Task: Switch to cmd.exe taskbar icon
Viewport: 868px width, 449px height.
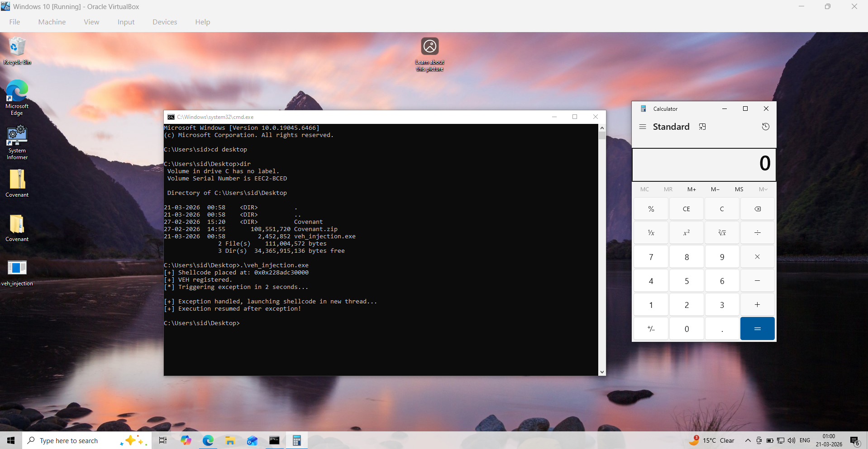Action: (x=274, y=440)
